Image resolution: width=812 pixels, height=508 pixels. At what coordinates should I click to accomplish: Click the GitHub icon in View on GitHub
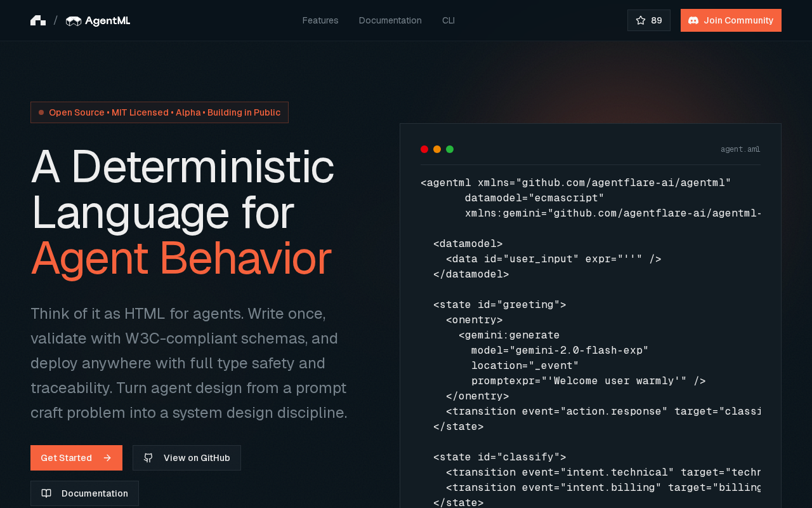(x=148, y=458)
